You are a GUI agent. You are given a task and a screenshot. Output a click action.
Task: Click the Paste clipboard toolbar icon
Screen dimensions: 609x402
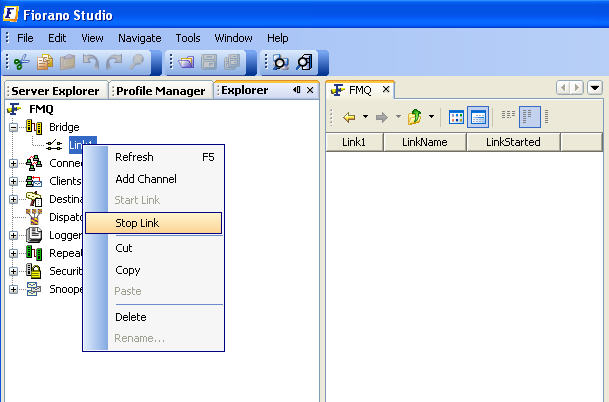[x=68, y=62]
